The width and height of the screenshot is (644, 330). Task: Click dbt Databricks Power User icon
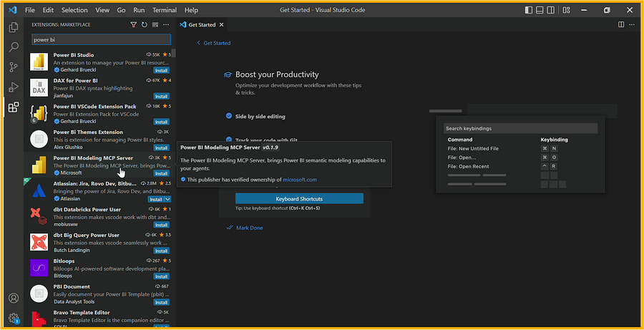(x=39, y=217)
